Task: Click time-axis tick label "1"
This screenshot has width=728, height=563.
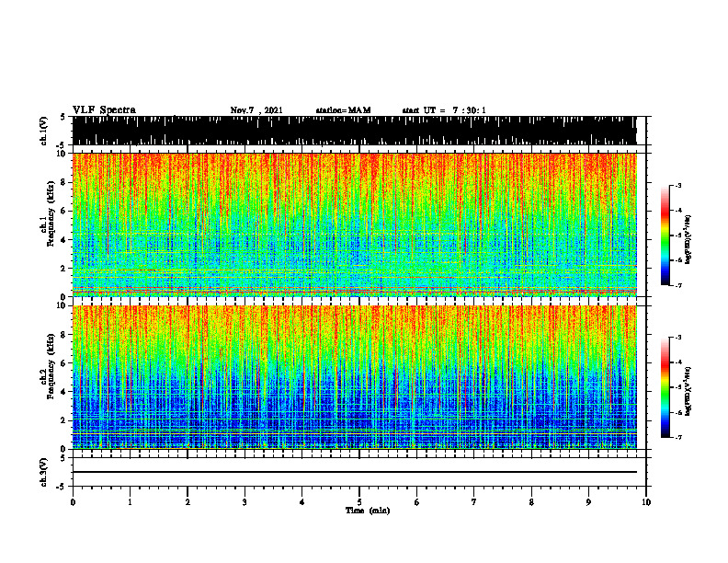Action: 130,502
